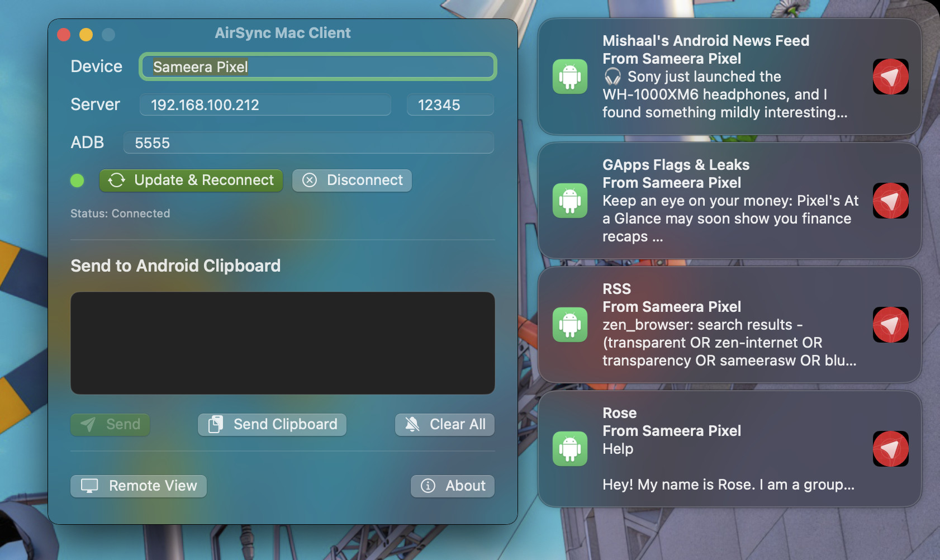Click the Disconnect circled-x icon
The width and height of the screenshot is (940, 560).
pyautogui.click(x=310, y=180)
